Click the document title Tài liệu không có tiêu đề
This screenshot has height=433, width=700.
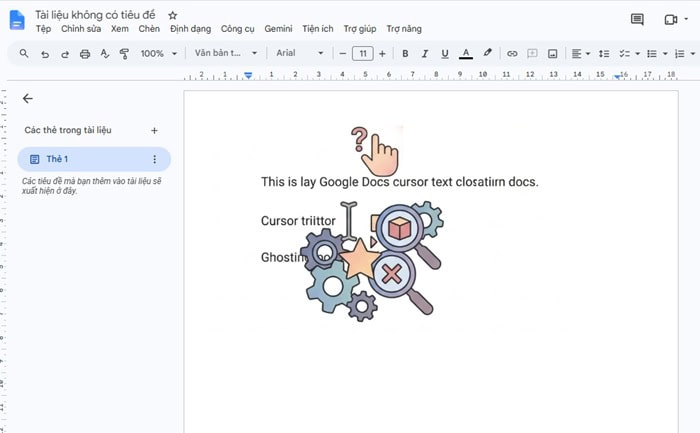click(x=95, y=15)
